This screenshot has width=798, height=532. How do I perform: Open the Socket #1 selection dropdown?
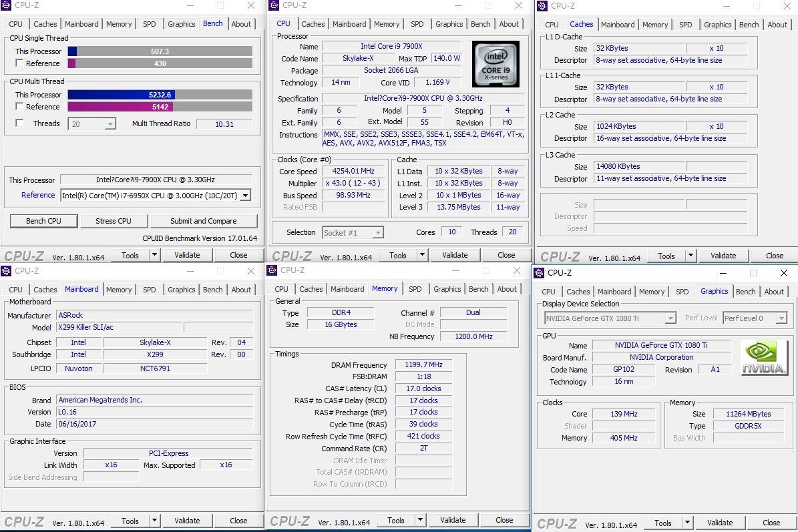(377, 233)
